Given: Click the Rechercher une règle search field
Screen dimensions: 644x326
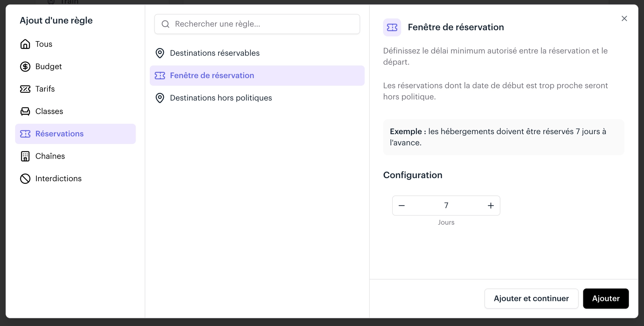Looking at the screenshot, I should [x=257, y=24].
